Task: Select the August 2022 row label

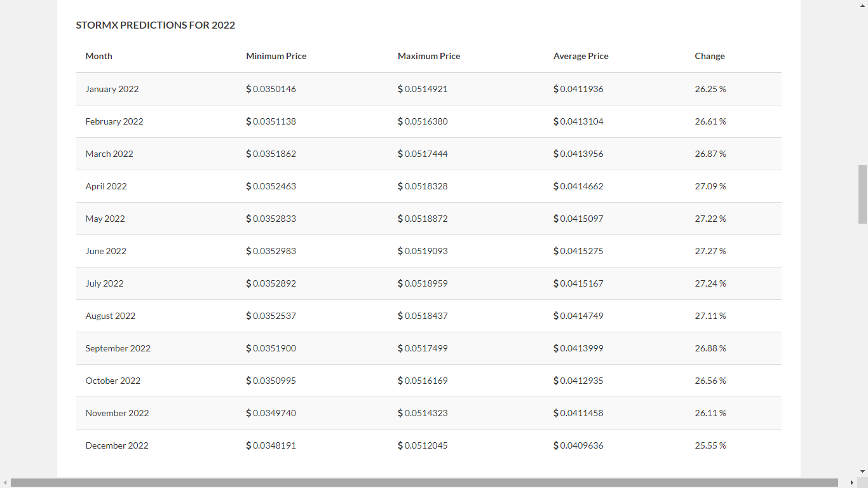Action: click(x=110, y=316)
